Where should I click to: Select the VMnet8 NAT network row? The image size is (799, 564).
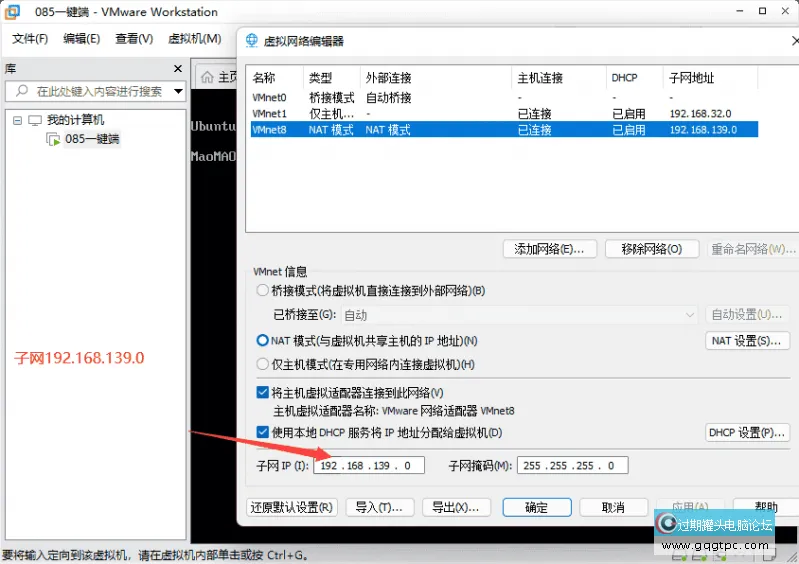pos(504,129)
